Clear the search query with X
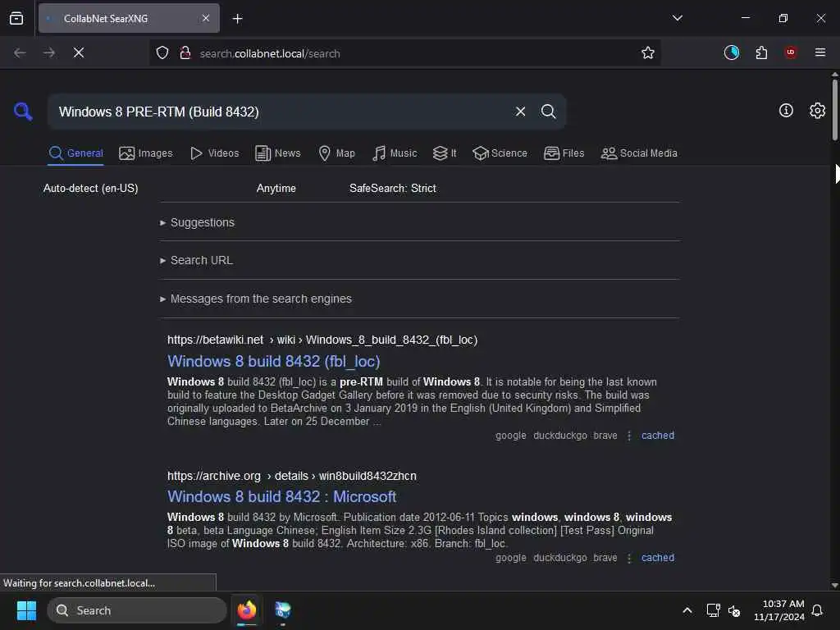This screenshot has width=840, height=630. [x=520, y=112]
